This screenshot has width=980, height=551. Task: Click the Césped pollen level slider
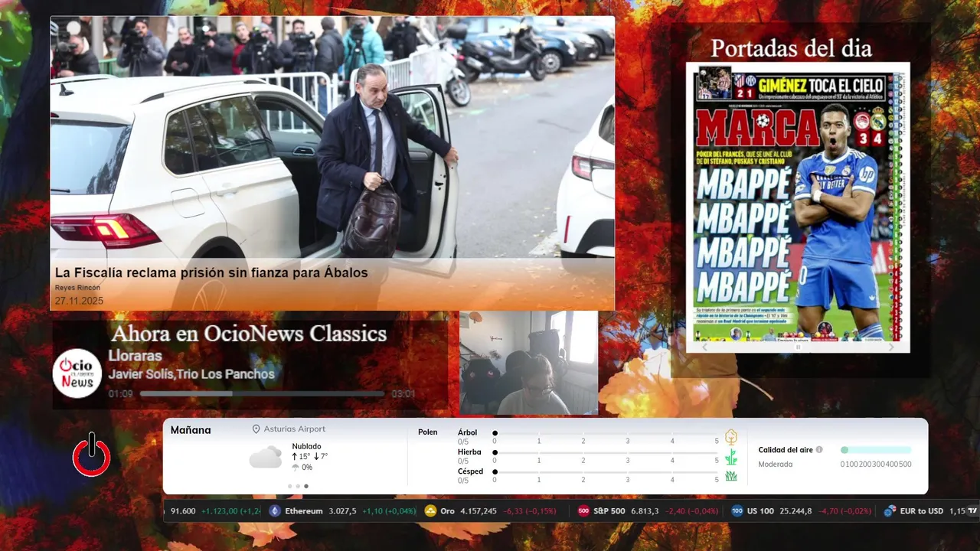[606, 471]
